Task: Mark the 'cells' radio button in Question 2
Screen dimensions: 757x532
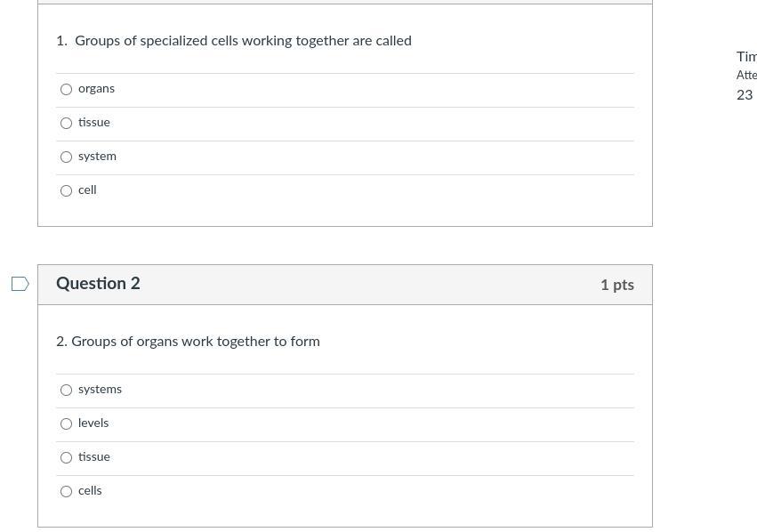Action: pos(67,491)
